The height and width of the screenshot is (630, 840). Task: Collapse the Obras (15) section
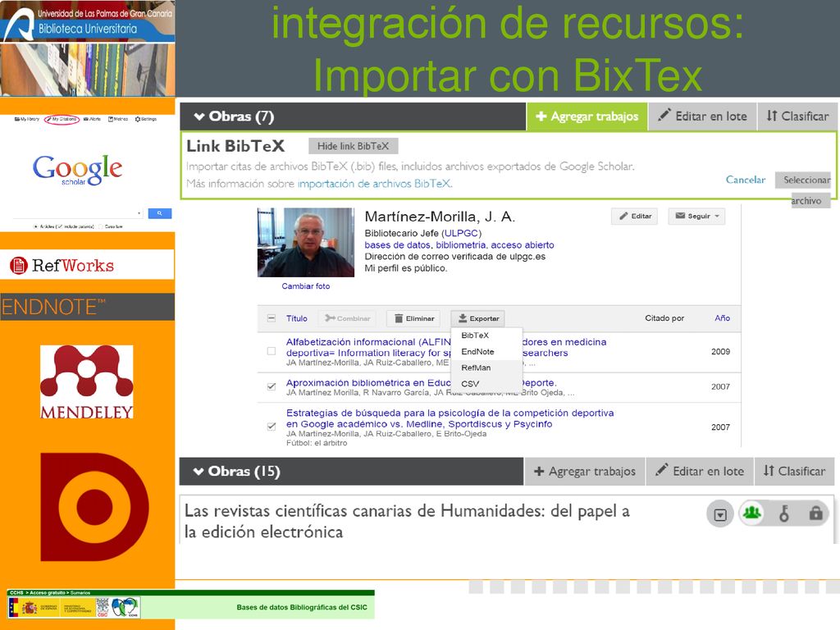pyautogui.click(x=199, y=472)
